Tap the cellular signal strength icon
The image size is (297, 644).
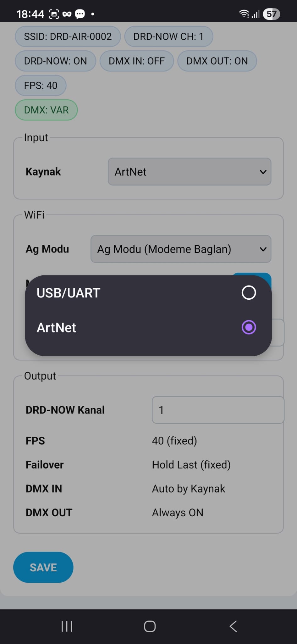[255, 14]
